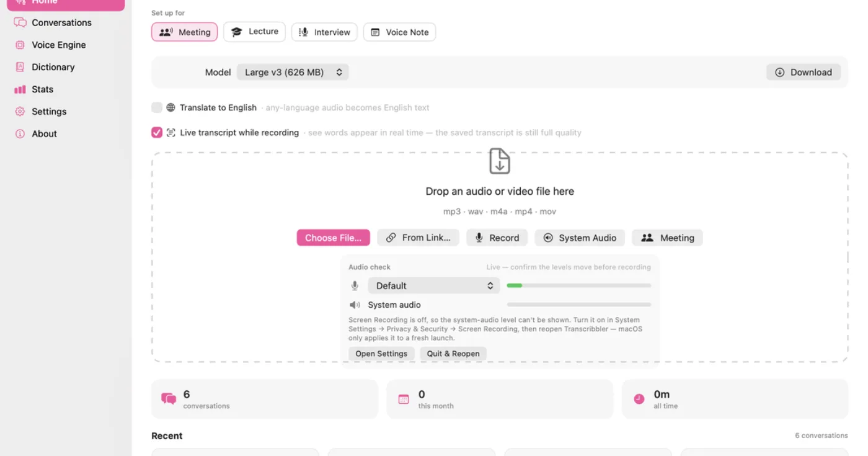
Task: Click the globe icon beside Translate to English
Action: pos(171,107)
